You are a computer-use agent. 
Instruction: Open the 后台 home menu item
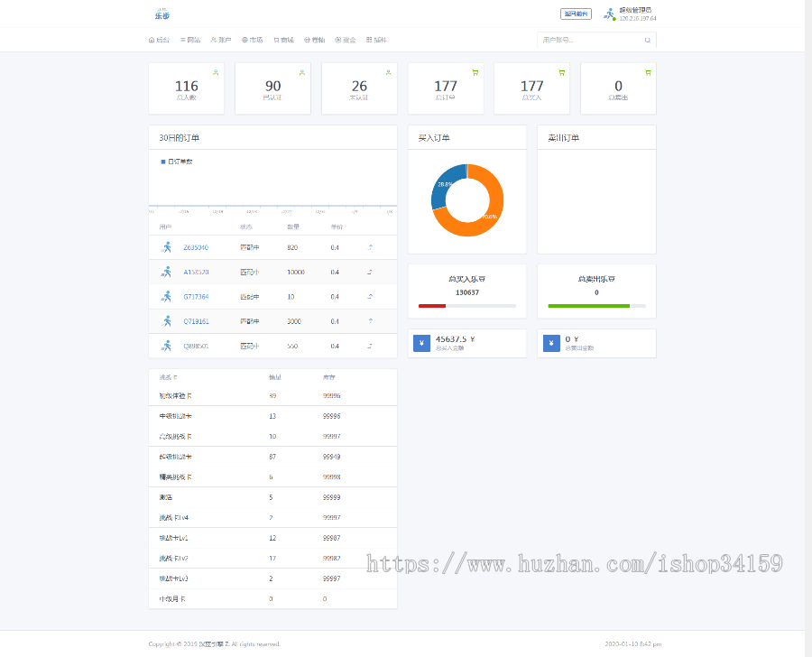(x=159, y=40)
